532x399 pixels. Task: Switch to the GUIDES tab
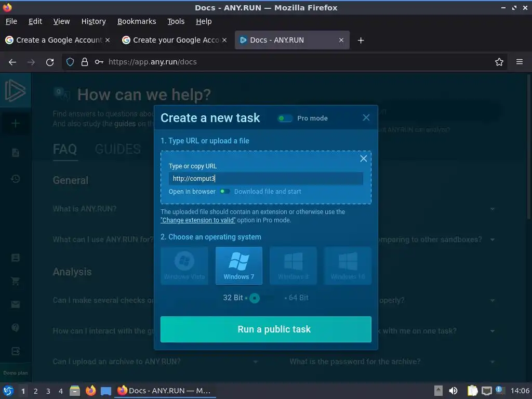click(118, 149)
